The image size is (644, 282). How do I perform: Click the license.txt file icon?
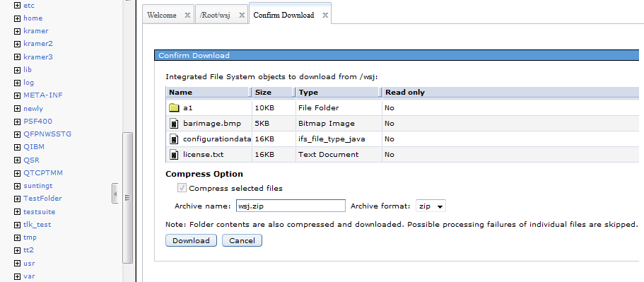[175, 155]
